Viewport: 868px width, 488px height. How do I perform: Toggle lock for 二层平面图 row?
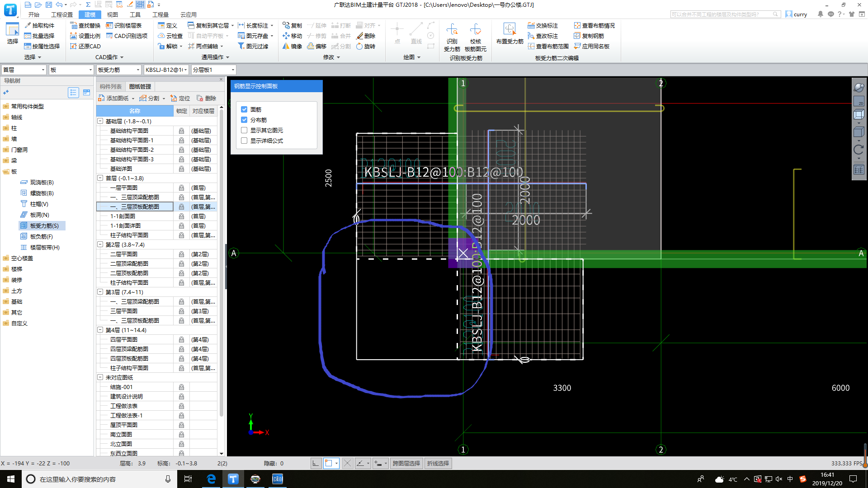181,254
